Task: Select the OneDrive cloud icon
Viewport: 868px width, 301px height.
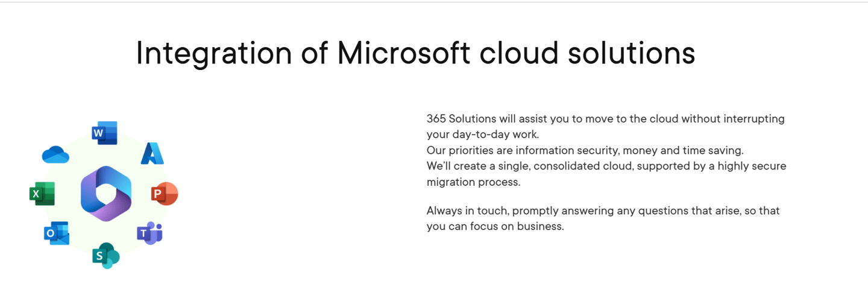Action: 55,154
